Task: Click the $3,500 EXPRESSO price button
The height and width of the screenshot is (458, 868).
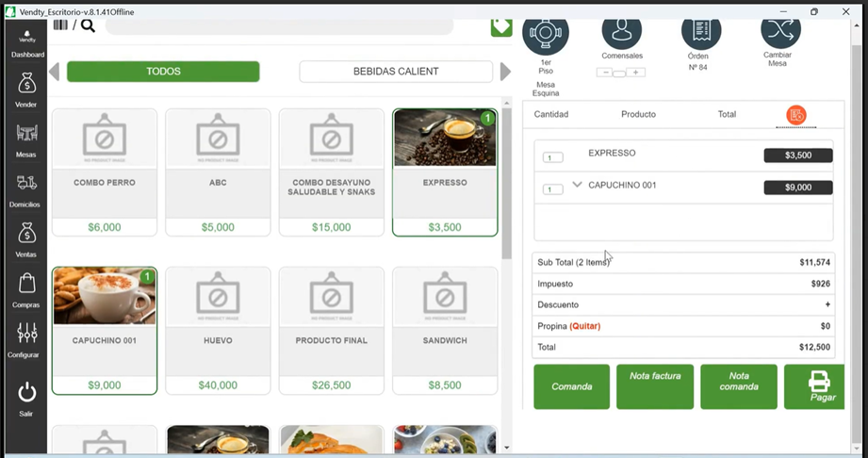Action: (798, 155)
